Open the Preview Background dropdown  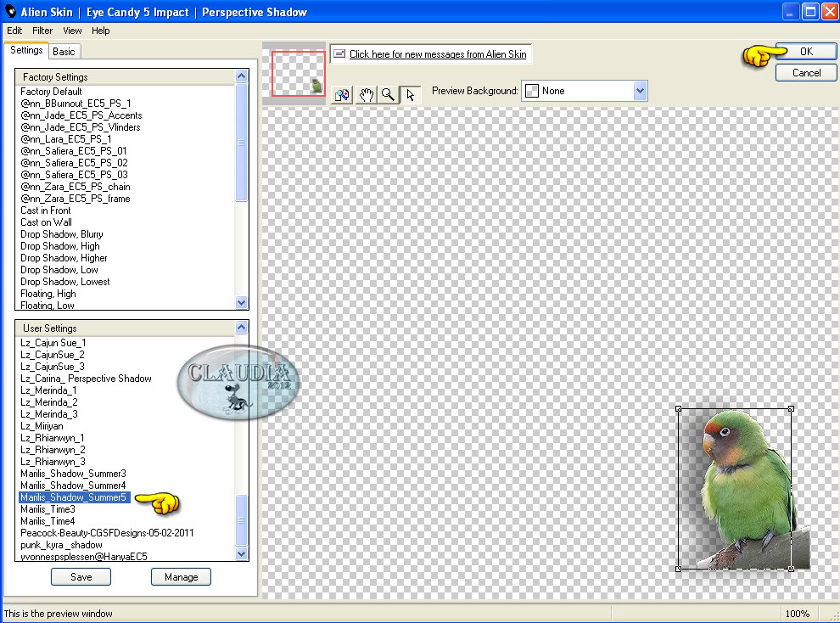(640, 91)
